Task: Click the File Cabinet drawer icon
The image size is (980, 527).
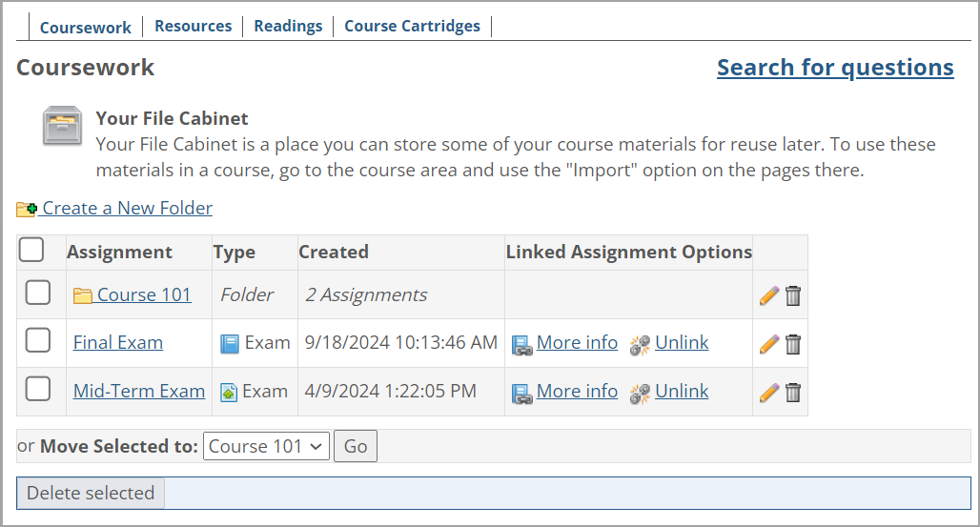Action: 62,126
